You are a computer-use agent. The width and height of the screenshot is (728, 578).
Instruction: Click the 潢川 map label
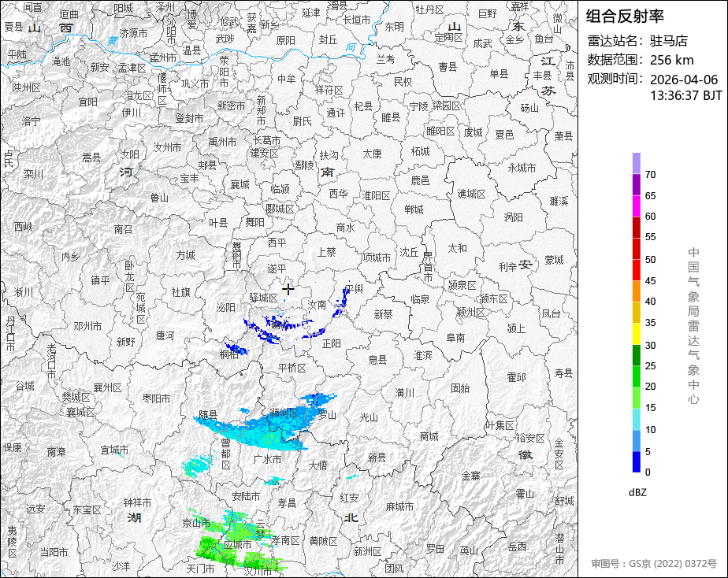coord(404,393)
